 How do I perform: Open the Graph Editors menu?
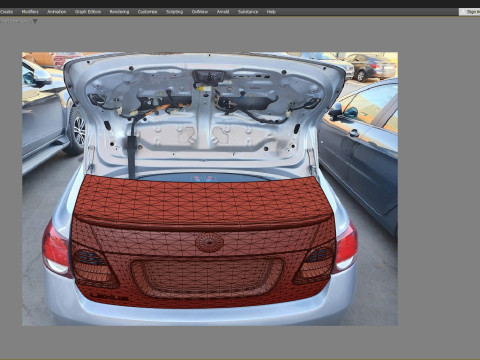pos(88,12)
